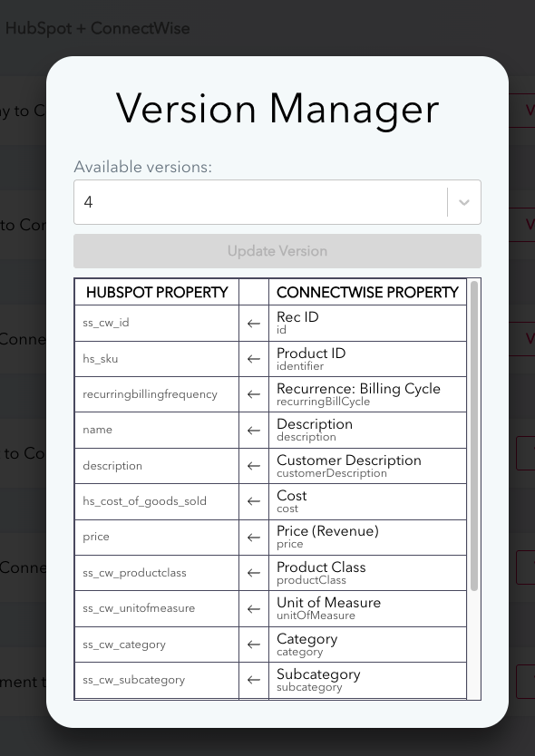Click the Version Manager title

tap(277, 109)
